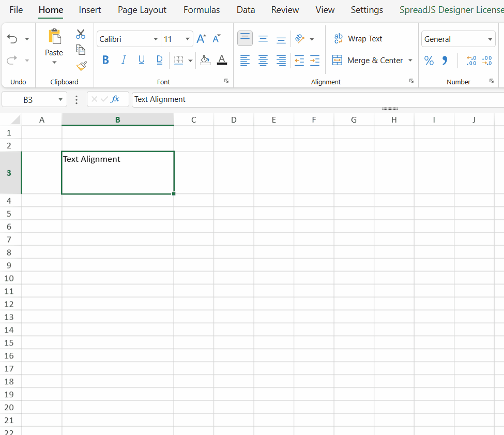The image size is (504, 435).
Task: Expand the General number format dropdown
Action: (490, 39)
